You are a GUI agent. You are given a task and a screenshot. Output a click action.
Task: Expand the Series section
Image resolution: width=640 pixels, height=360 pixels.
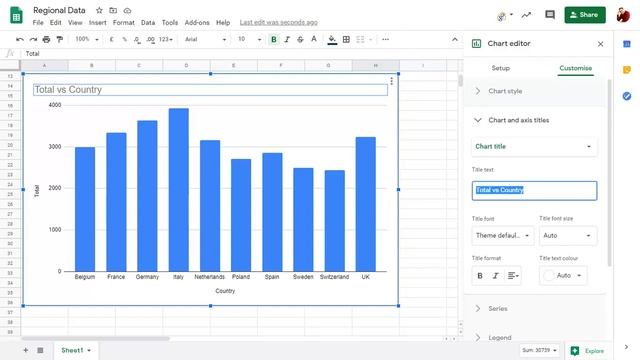coord(535,309)
